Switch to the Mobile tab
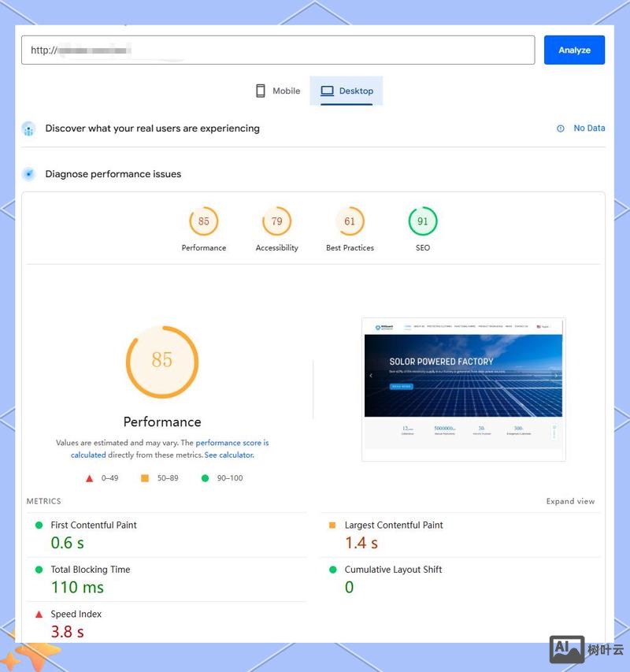Screen dimensions: 630x672 277,91
